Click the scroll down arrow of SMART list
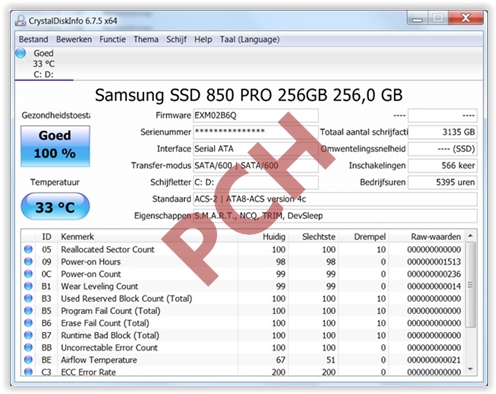The height and width of the screenshot is (394, 496). click(x=470, y=369)
